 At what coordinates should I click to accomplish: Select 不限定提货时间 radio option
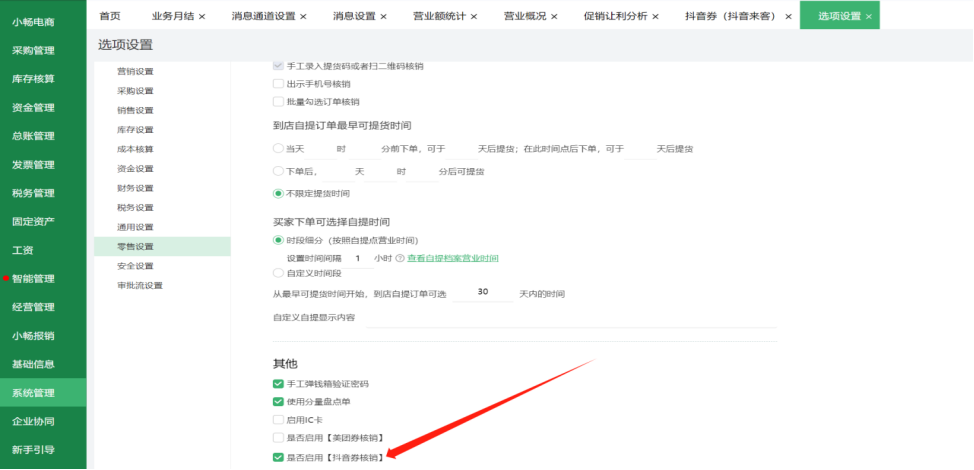pyautogui.click(x=278, y=194)
